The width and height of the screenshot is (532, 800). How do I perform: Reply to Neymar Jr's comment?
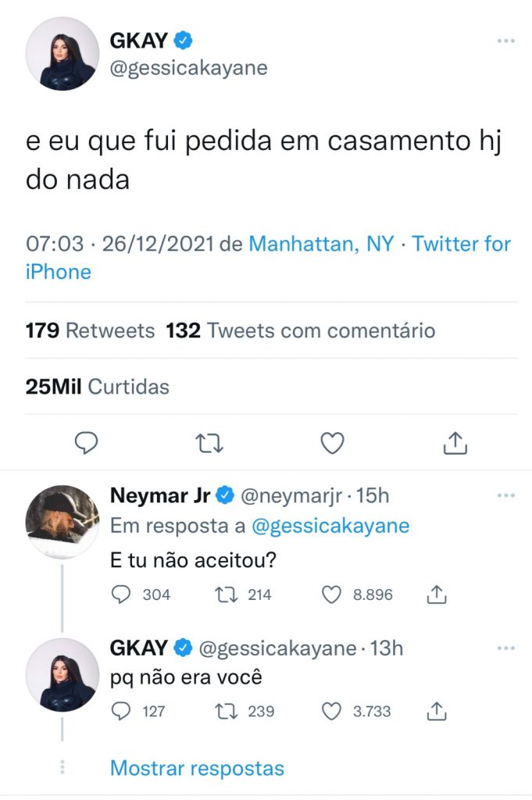121,595
